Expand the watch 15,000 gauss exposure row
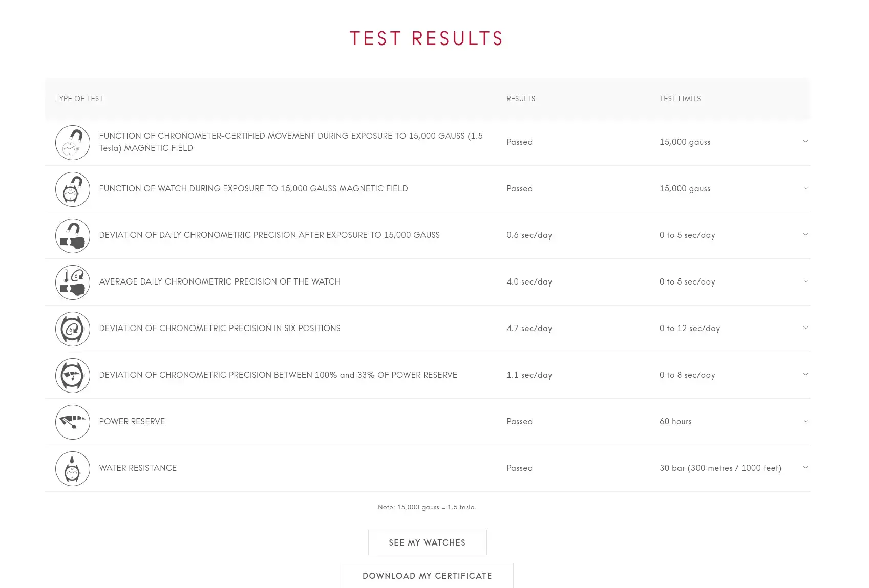 [x=806, y=188]
